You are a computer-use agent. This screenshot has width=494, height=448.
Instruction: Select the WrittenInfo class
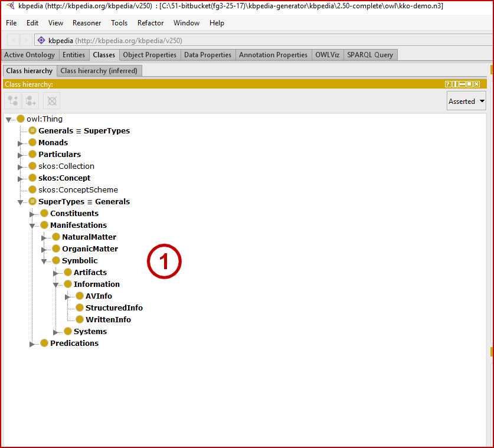108,319
